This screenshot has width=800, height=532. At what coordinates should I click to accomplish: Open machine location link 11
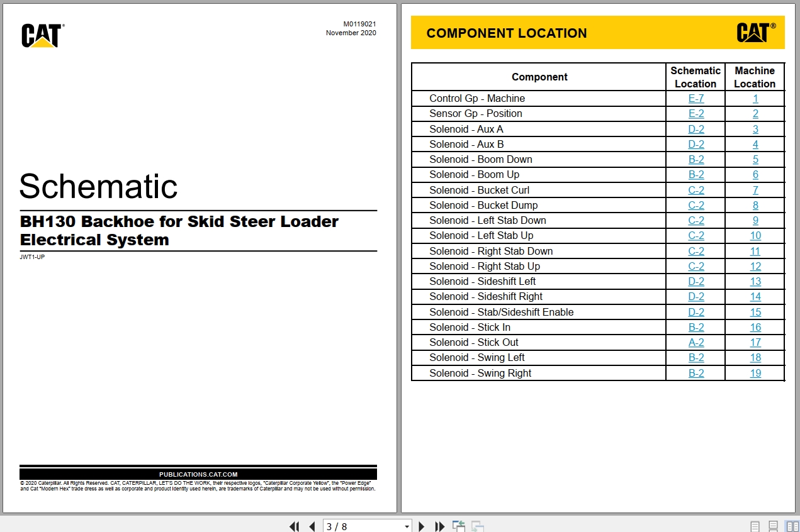tap(755, 251)
